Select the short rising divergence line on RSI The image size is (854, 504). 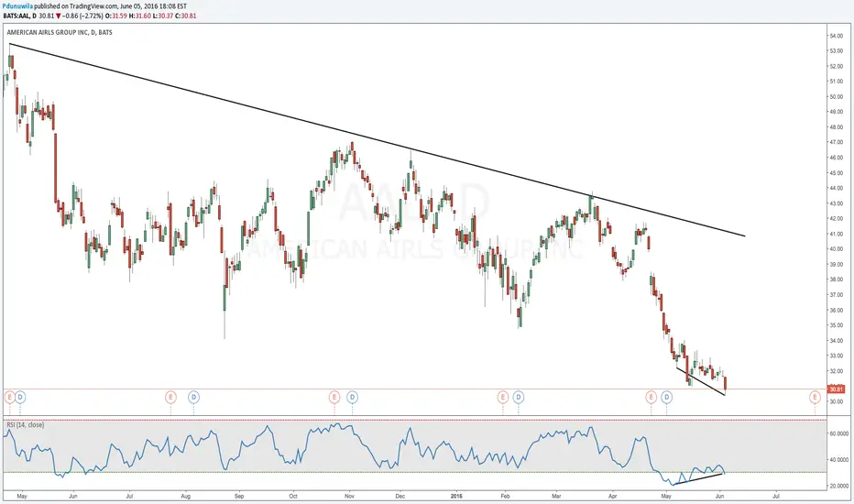pyautogui.click(x=698, y=479)
